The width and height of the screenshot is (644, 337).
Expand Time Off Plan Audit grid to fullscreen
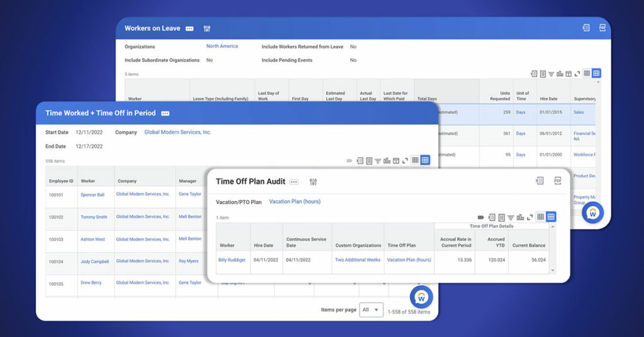pos(530,217)
